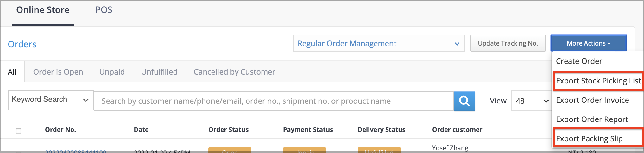Click the blue magnifier search button
644x153 pixels.
[x=464, y=101]
